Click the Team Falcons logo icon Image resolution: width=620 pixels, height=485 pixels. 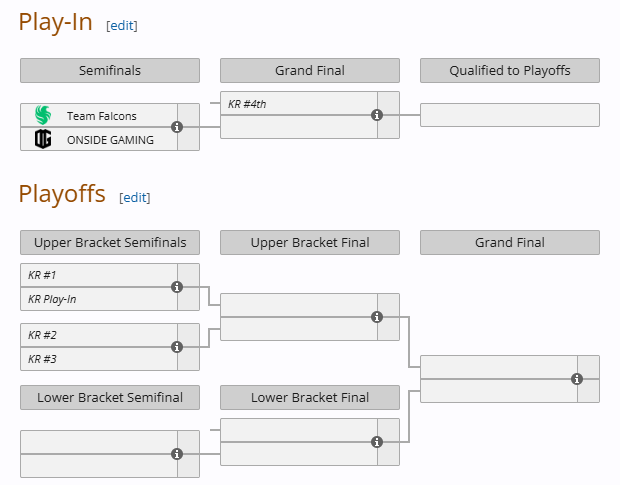[x=43, y=115]
